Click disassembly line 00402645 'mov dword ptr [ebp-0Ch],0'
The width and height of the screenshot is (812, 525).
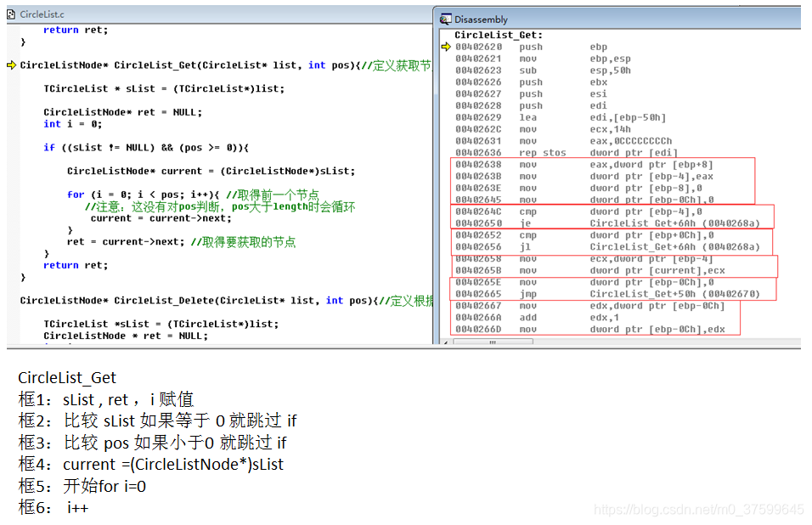(x=584, y=200)
